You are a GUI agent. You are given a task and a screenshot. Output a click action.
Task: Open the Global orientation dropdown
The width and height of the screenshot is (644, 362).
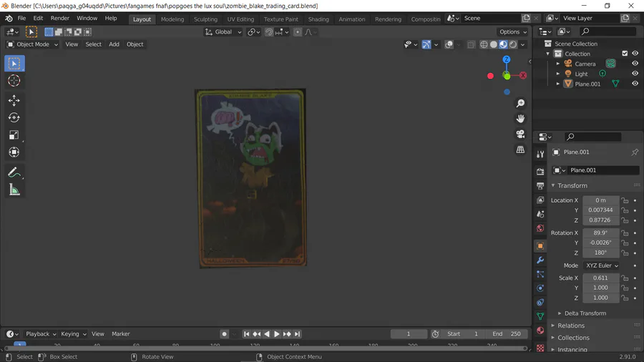[223, 32]
